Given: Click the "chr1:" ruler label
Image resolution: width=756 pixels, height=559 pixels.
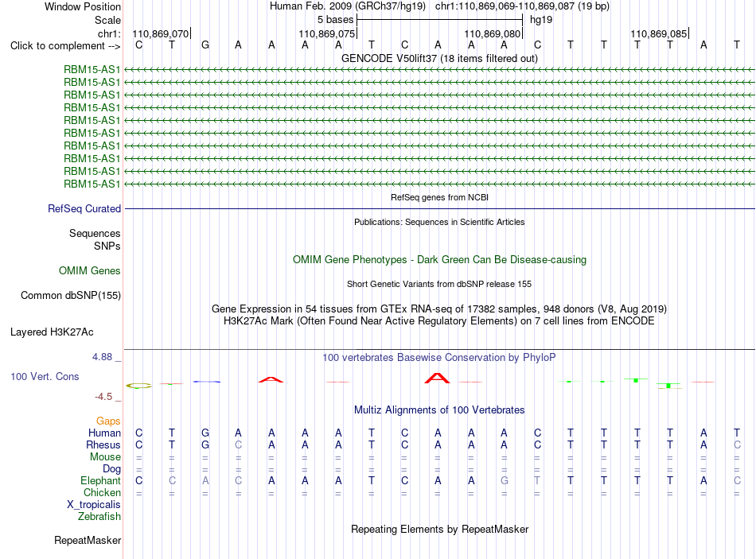Looking at the screenshot, I should pyautogui.click(x=109, y=33).
